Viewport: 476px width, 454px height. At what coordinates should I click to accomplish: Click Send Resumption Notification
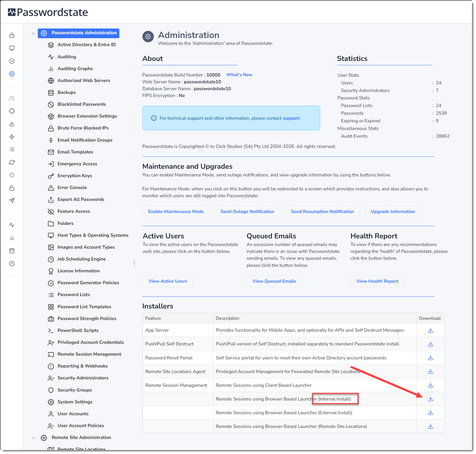[x=322, y=212]
